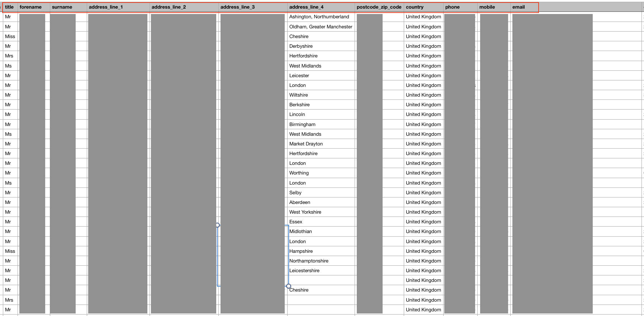Click the 'Oldham, Greater Manchester' cell
Screen dimensions: 644x316
pyautogui.click(x=321, y=27)
